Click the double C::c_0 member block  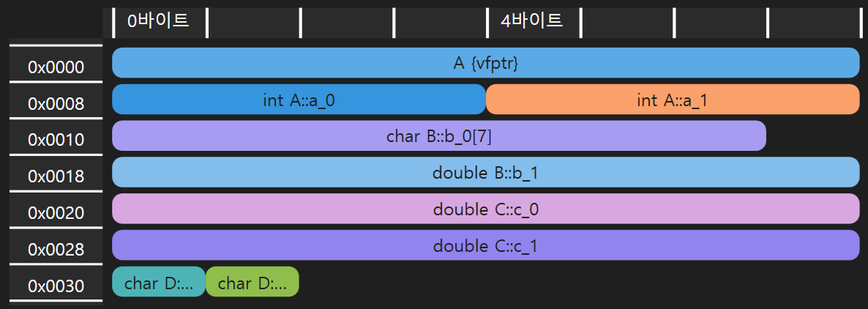click(x=485, y=209)
